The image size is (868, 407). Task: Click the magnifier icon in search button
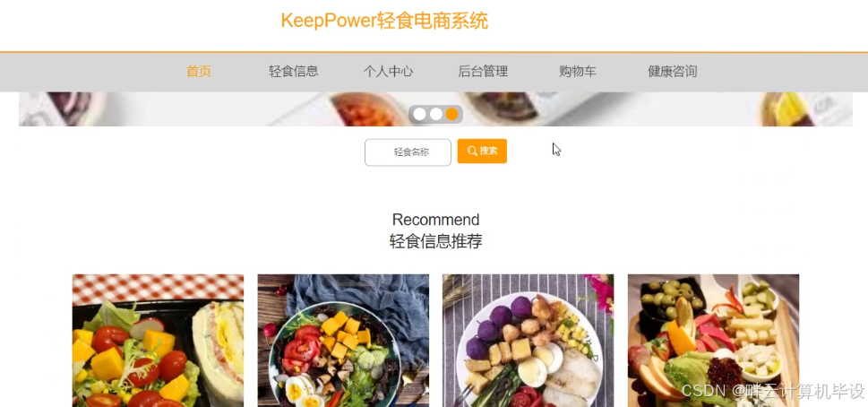click(x=472, y=152)
